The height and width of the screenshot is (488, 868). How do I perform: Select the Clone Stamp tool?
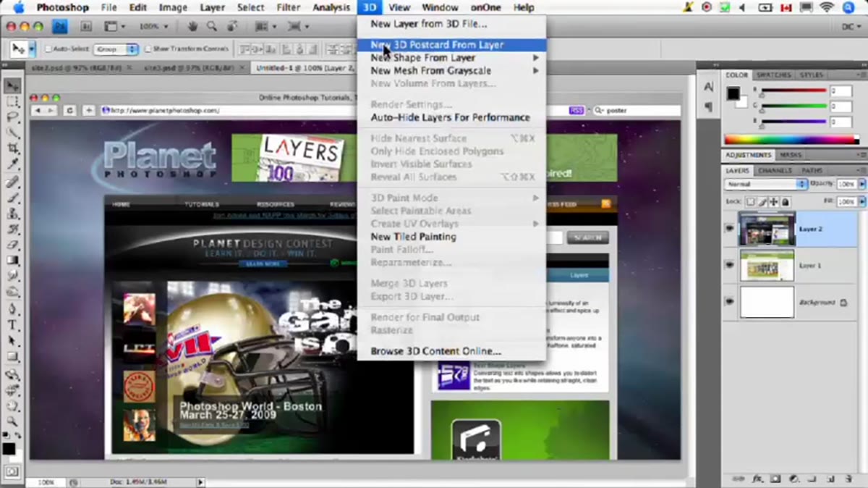tap(12, 214)
